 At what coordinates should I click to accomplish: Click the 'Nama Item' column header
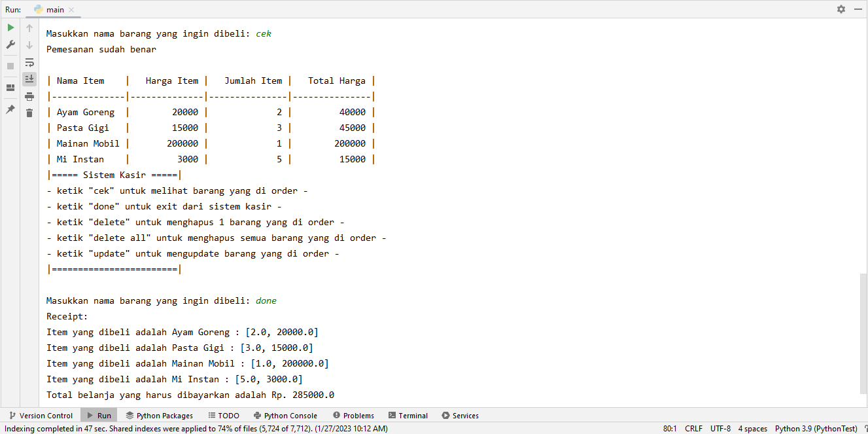coord(80,81)
